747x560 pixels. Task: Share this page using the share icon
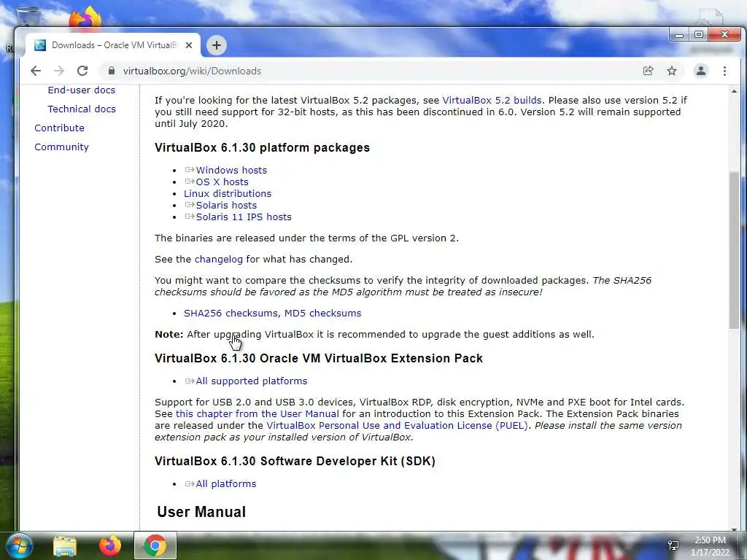tap(648, 71)
